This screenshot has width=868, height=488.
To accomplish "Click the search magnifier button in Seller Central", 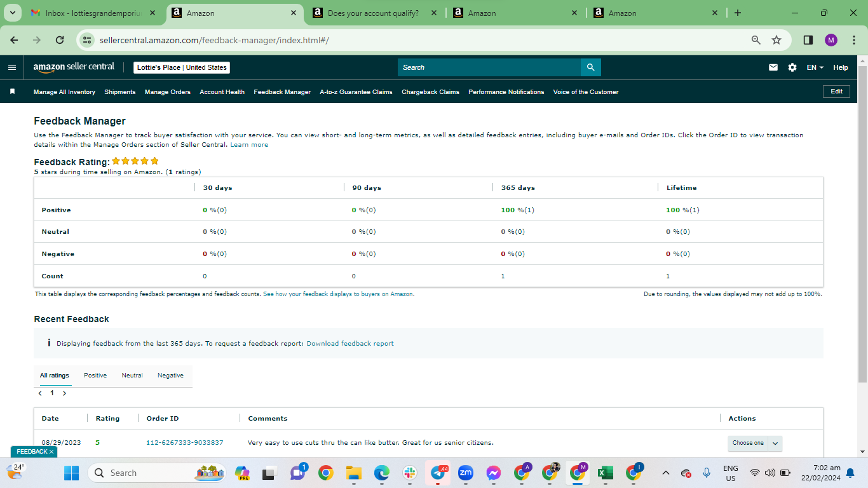I will coord(591,67).
